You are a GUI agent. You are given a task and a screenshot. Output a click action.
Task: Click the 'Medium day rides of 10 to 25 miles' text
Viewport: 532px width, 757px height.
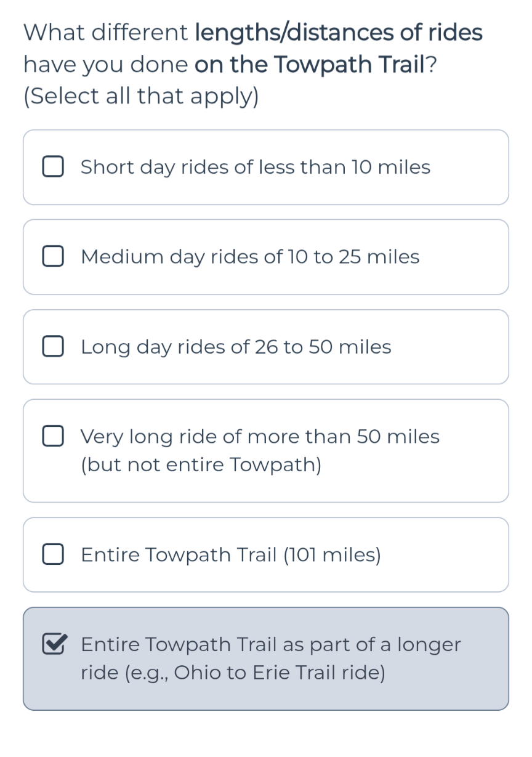coord(249,257)
